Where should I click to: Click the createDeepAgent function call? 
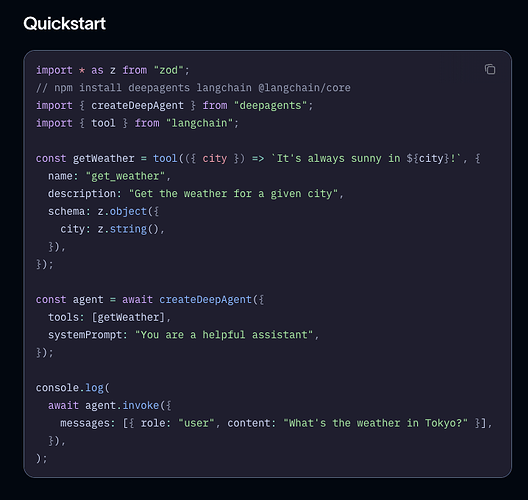[205, 299]
